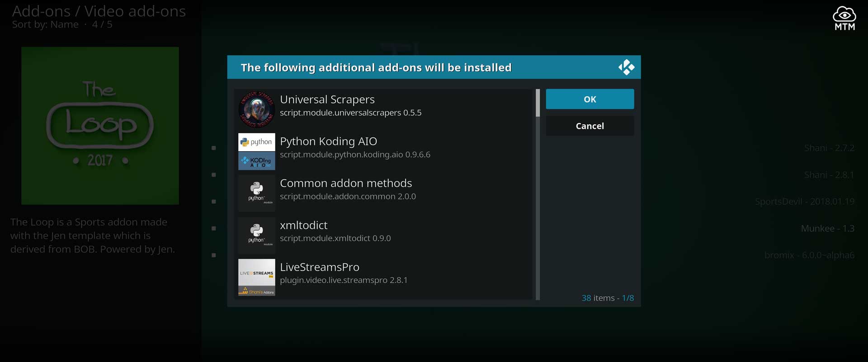Click the Sort by: Name label
The width and height of the screenshot is (868, 362).
click(45, 24)
